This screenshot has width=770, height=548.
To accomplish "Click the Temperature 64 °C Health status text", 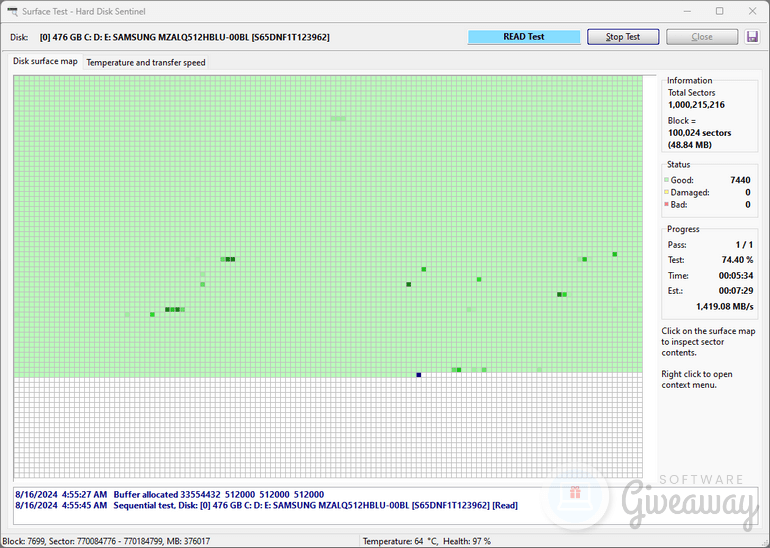I will coord(426,541).
